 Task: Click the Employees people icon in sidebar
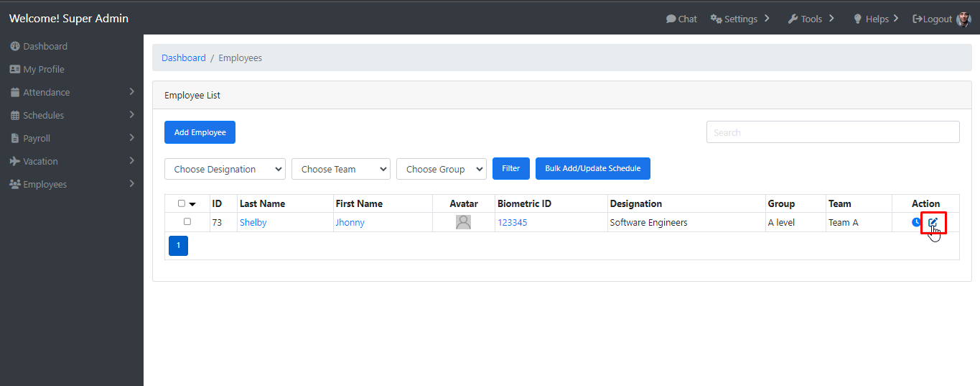click(x=15, y=184)
